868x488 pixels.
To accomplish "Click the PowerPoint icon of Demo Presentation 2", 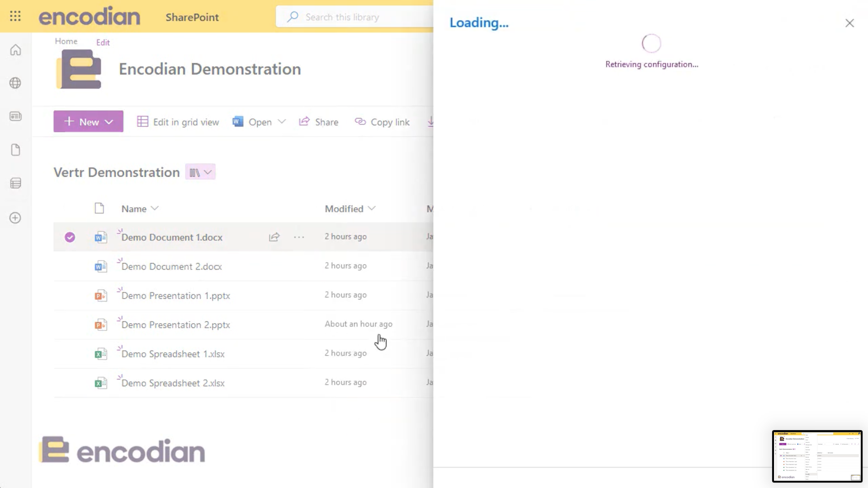I will click(x=100, y=325).
